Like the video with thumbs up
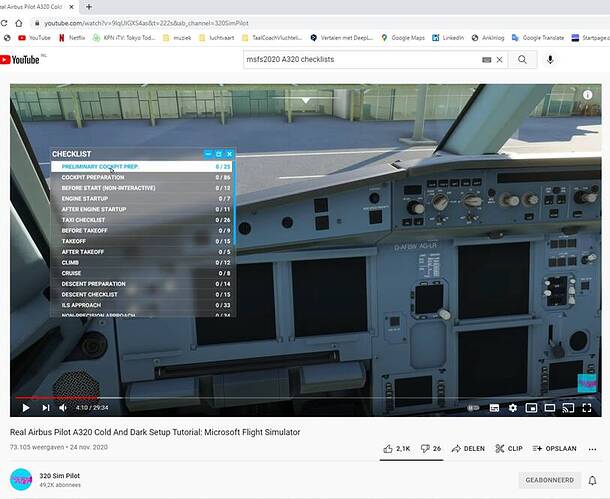The height and width of the screenshot is (499, 610). click(397, 448)
